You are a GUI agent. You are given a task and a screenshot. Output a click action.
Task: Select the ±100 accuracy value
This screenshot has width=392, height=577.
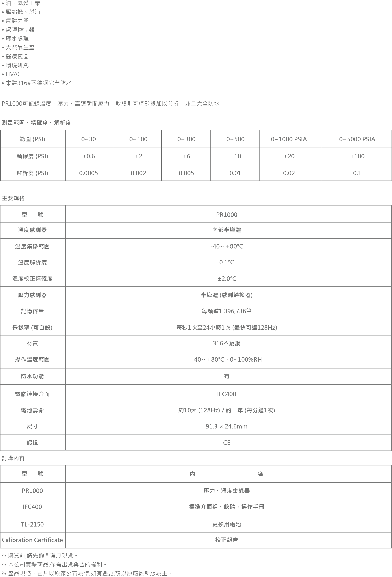tap(357, 156)
